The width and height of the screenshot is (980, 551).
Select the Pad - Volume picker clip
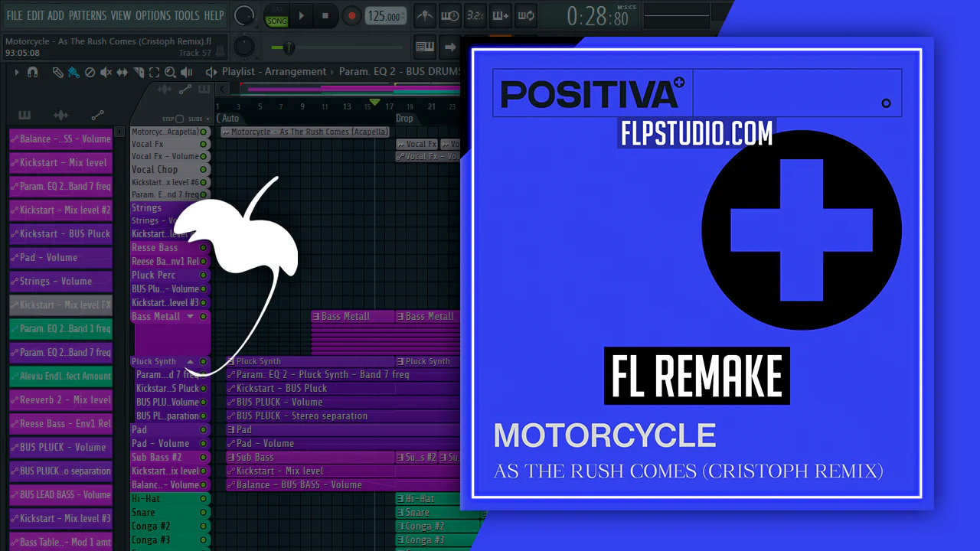point(61,258)
